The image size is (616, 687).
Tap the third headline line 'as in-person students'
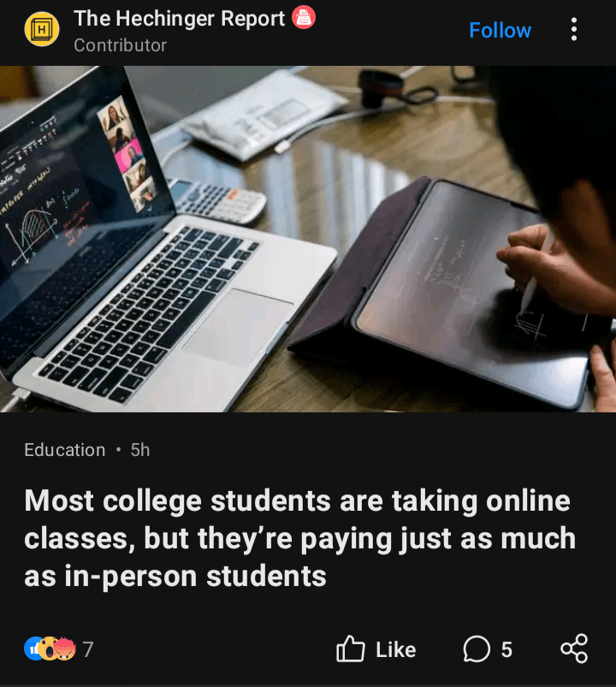tap(175, 575)
